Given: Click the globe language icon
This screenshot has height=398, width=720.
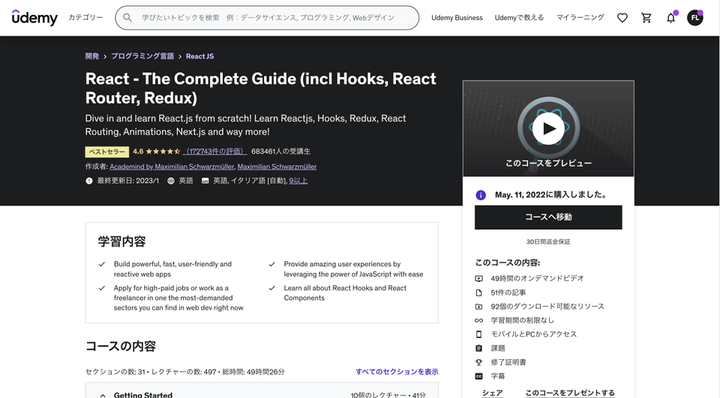Looking at the screenshot, I should point(171,181).
